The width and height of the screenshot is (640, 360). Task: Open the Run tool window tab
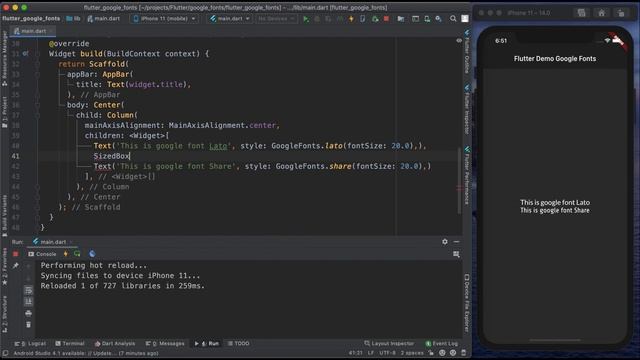pos(207,344)
